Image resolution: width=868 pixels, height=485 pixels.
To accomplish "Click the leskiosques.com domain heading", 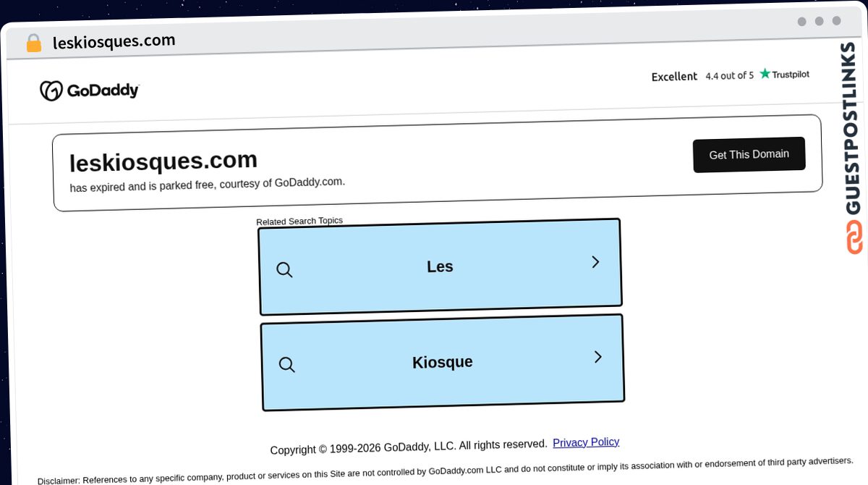I will [x=163, y=161].
